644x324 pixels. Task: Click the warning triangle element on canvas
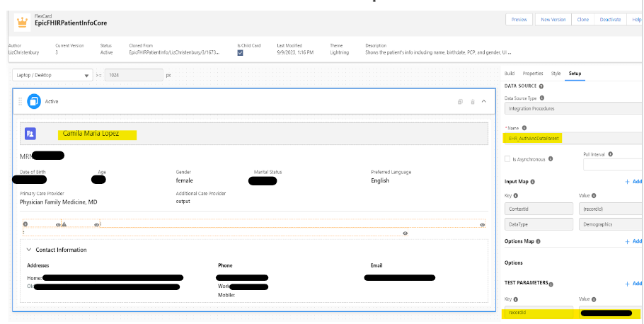click(x=64, y=224)
